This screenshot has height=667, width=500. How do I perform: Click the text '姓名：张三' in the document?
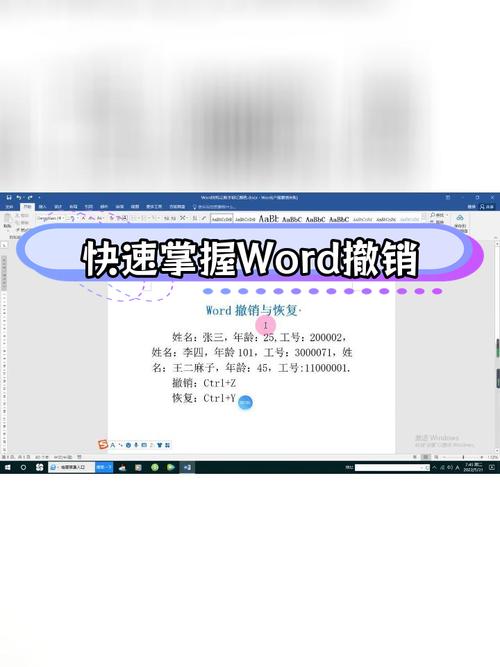point(198,337)
